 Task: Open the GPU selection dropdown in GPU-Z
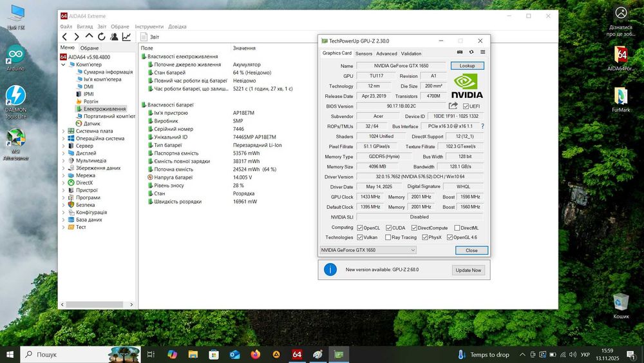(x=368, y=250)
